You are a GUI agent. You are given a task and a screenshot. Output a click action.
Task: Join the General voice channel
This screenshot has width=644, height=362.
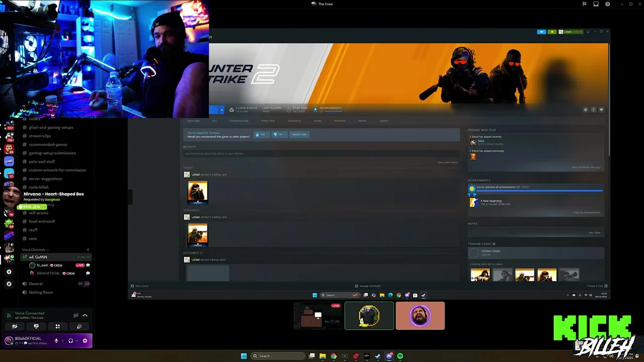tap(55, 284)
